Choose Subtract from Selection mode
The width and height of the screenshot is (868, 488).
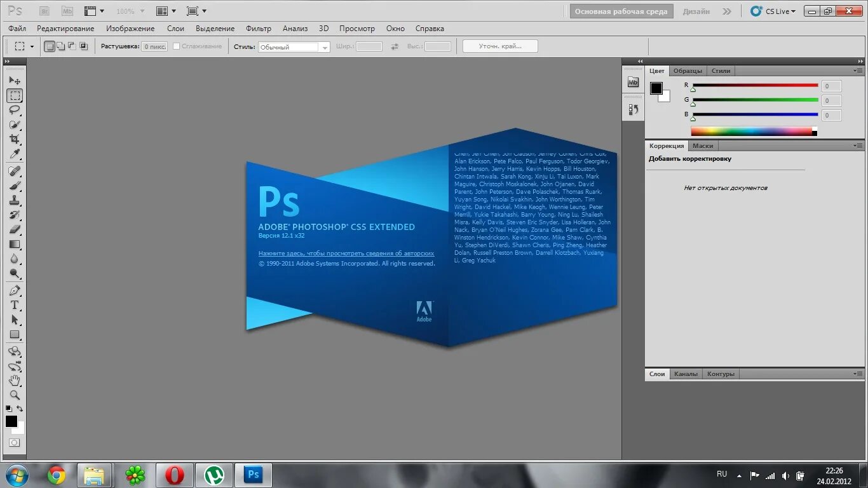pos(72,46)
